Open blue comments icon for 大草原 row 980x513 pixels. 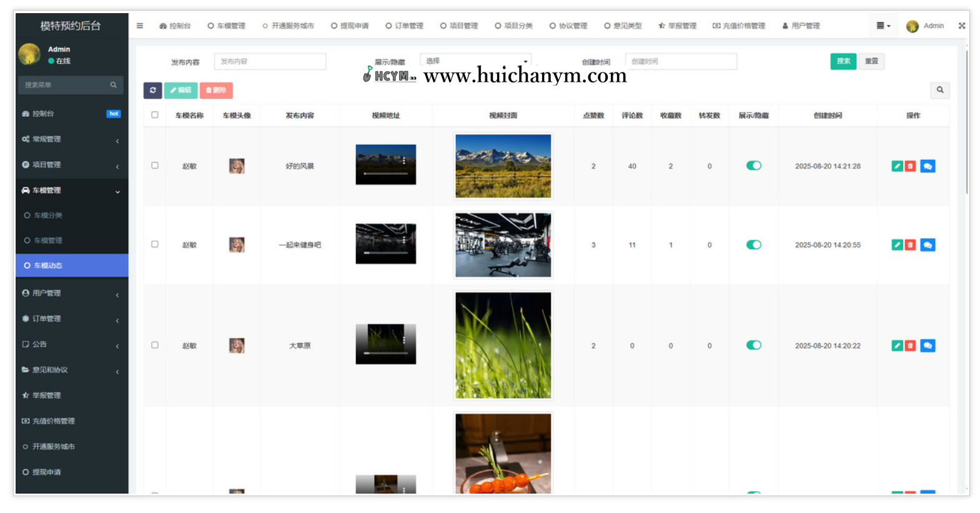coord(928,346)
